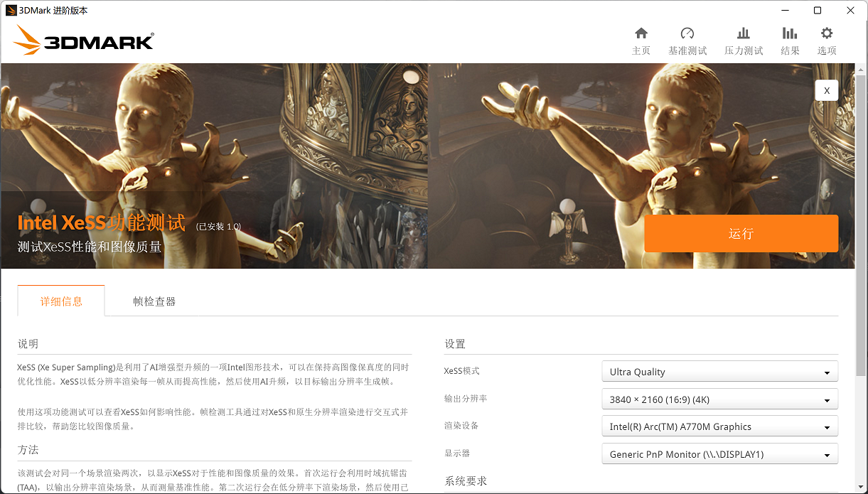Close the 3DMark window
The image size is (868, 494).
pyautogui.click(x=851, y=11)
